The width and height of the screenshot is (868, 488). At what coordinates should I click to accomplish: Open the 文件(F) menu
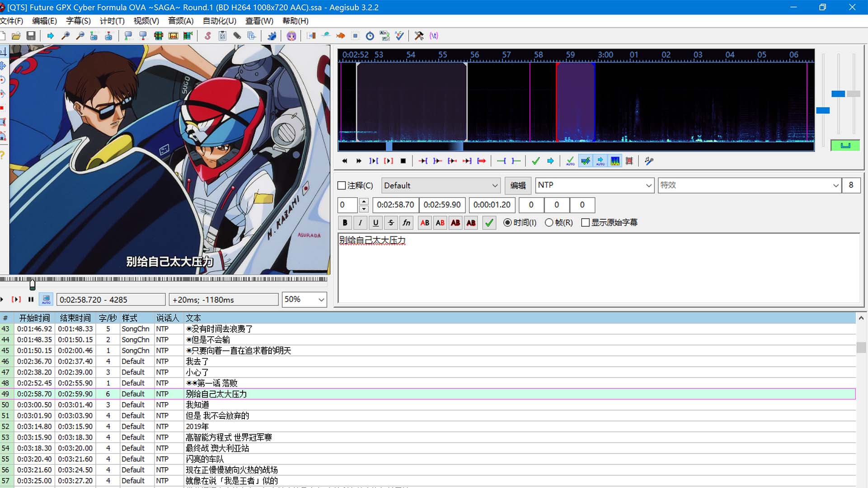click(x=12, y=21)
